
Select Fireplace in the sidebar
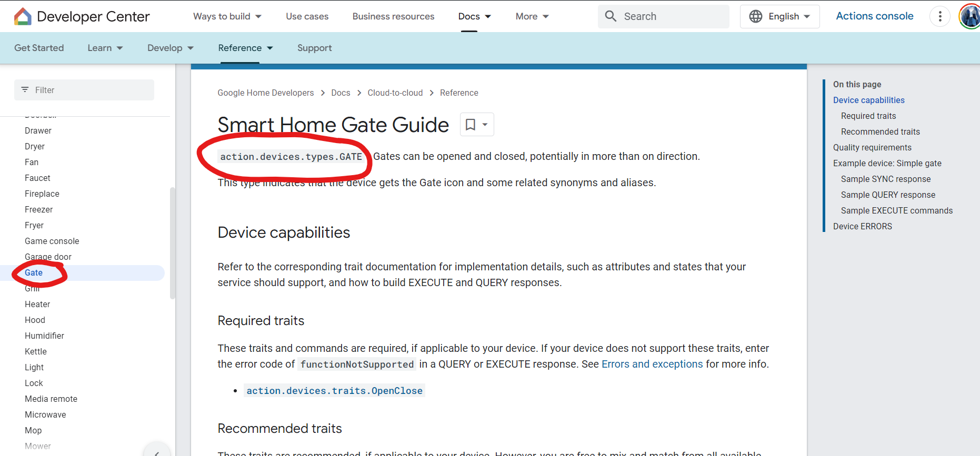[x=42, y=194]
